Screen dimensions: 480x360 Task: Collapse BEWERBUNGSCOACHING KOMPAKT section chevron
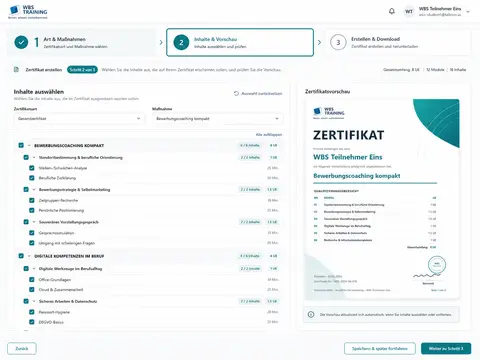(29, 146)
